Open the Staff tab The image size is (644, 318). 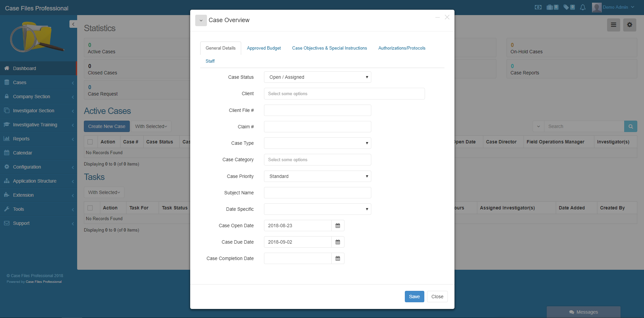(x=210, y=61)
